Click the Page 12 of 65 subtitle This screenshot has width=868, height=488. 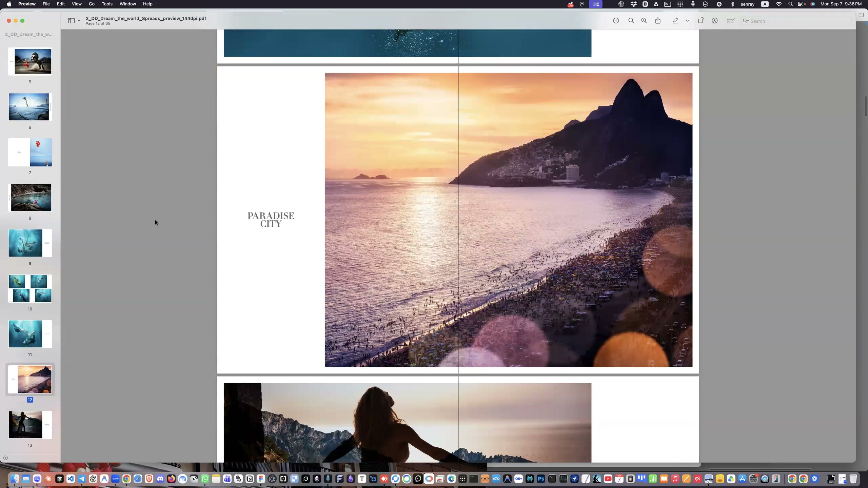98,23
